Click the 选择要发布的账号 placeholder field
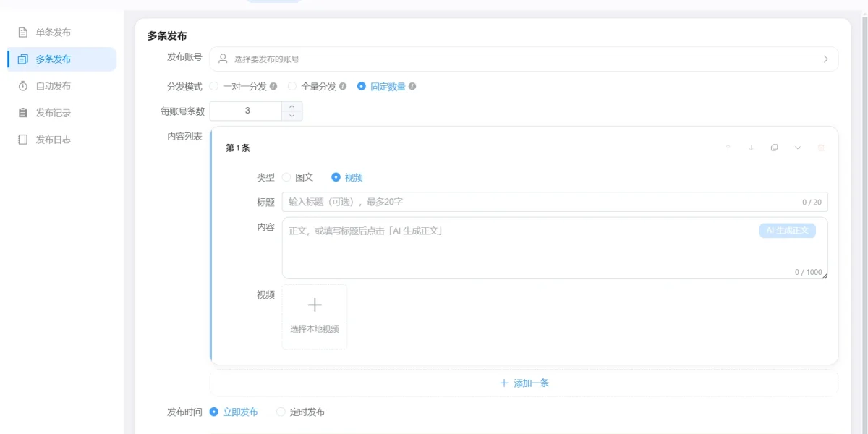Image resolution: width=868 pixels, height=434 pixels. tap(524, 59)
